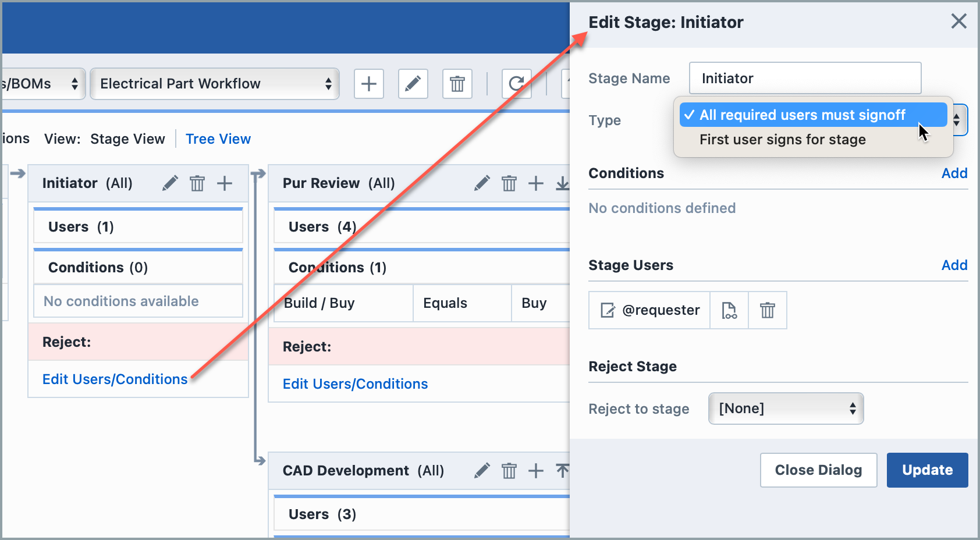Delete the selected workflow via toolbar trash
Viewport: 980px width, 540px height.
[457, 84]
